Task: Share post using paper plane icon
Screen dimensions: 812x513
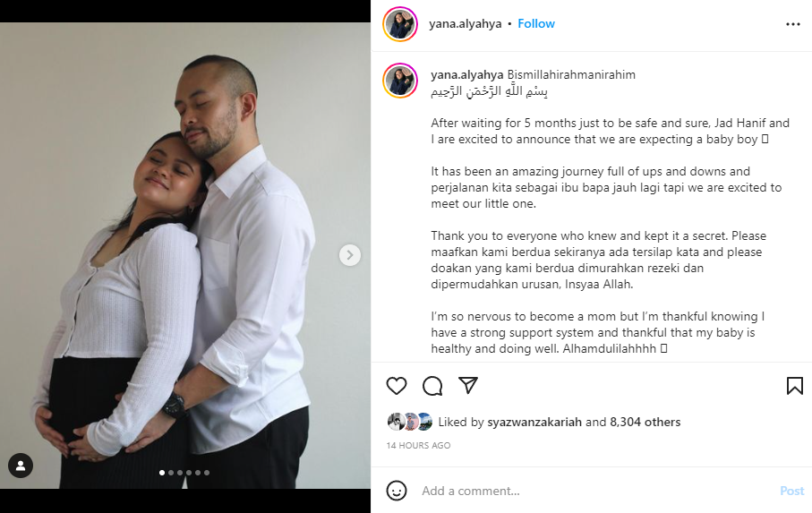Action: pyautogui.click(x=468, y=385)
